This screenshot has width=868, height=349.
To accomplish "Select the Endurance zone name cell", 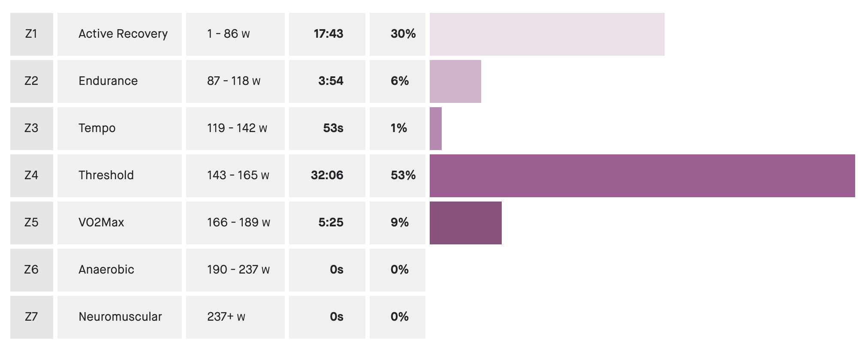I will (x=108, y=81).
